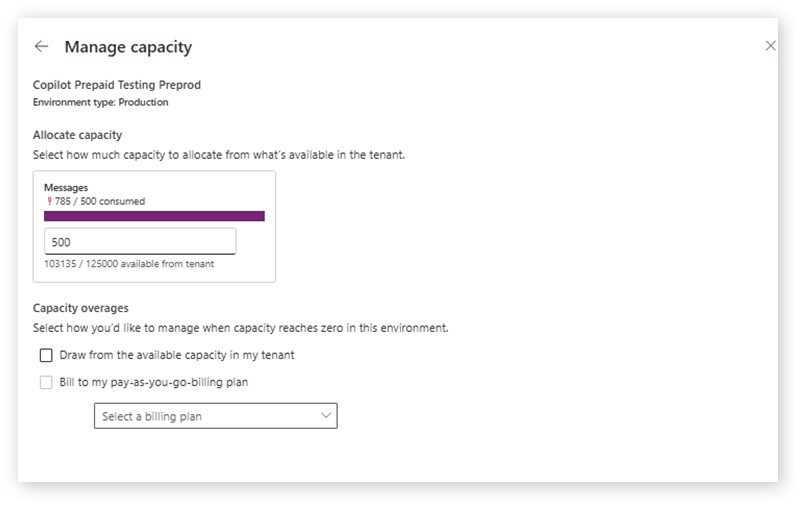The height and width of the screenshot is (505, 801).
Task: Click the Messages capacity input field showing 500
Action: point(140,242)
